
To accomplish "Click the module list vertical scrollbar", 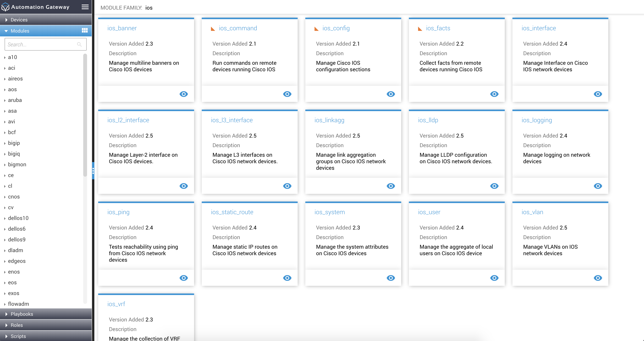I will [x=85, y=115].
